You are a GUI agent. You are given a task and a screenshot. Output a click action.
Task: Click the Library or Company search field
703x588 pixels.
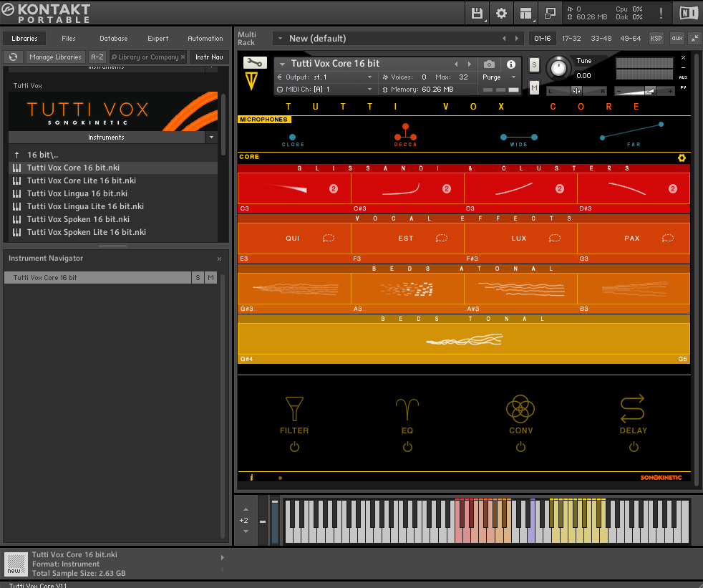(148, 57)
